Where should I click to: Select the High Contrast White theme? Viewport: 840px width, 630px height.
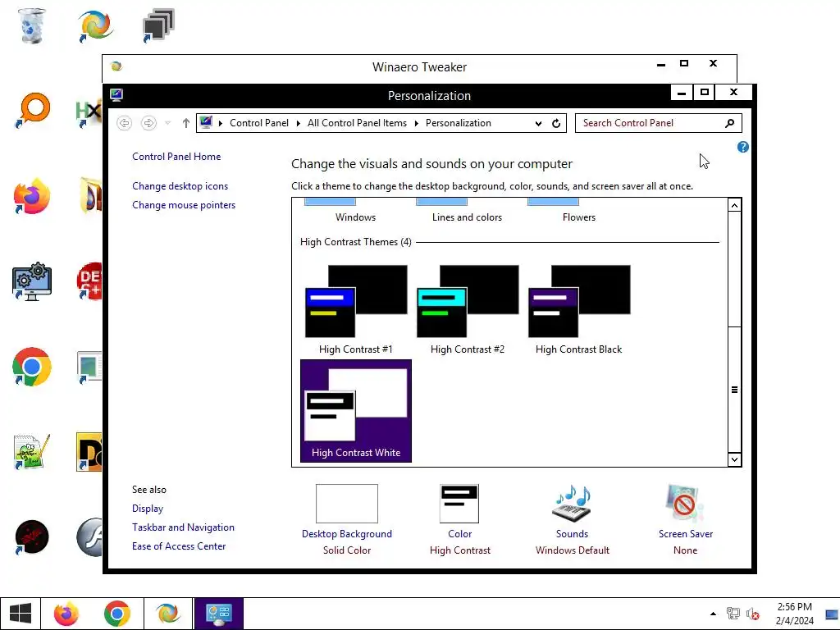(356, 410)
